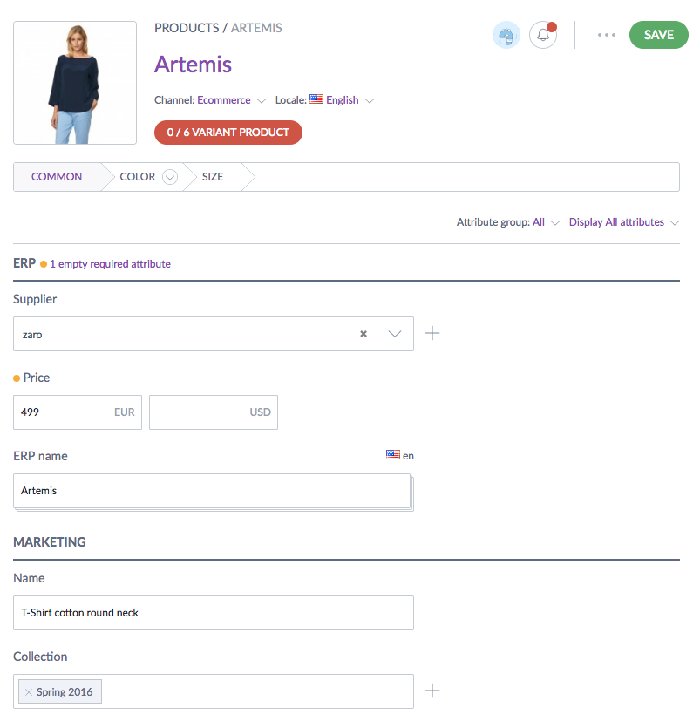Expand the Channel Ecommerce dropdown
The width and height of the screenshot is (700, 728).
pos(262,100)
